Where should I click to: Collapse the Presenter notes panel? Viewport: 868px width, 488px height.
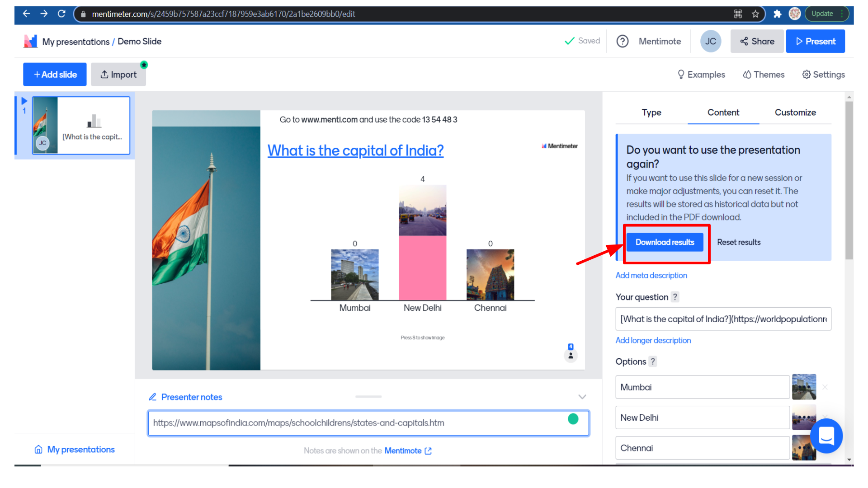click(x=582, y=397)
